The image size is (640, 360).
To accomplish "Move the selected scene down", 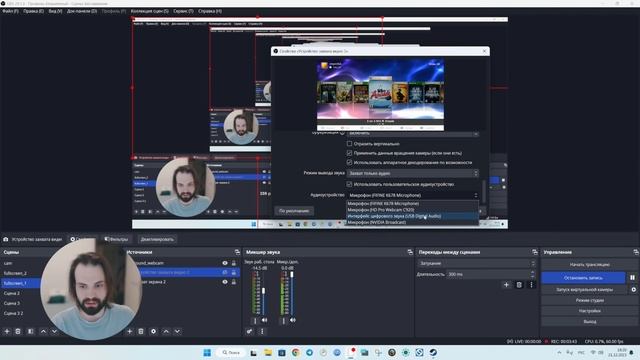I will tap(54, 331).
